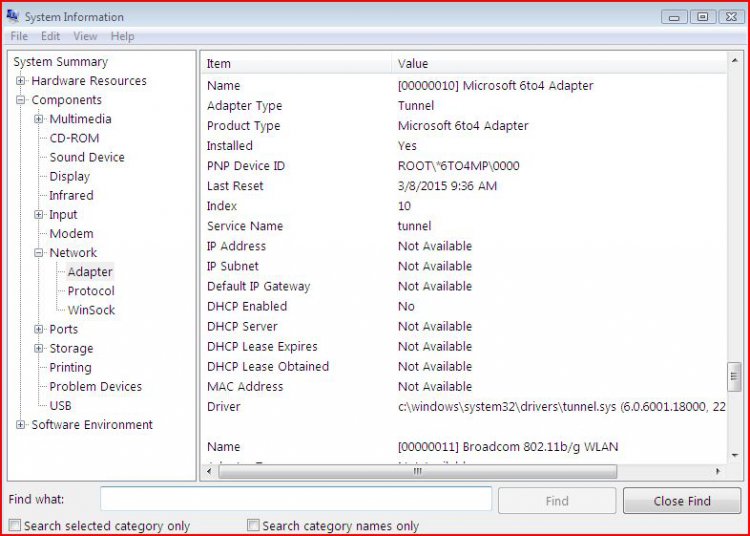Image resolution: width=750 pixels, height=536 pixels.
Task: Click the scroll left arrow
Action: (209, 471)
